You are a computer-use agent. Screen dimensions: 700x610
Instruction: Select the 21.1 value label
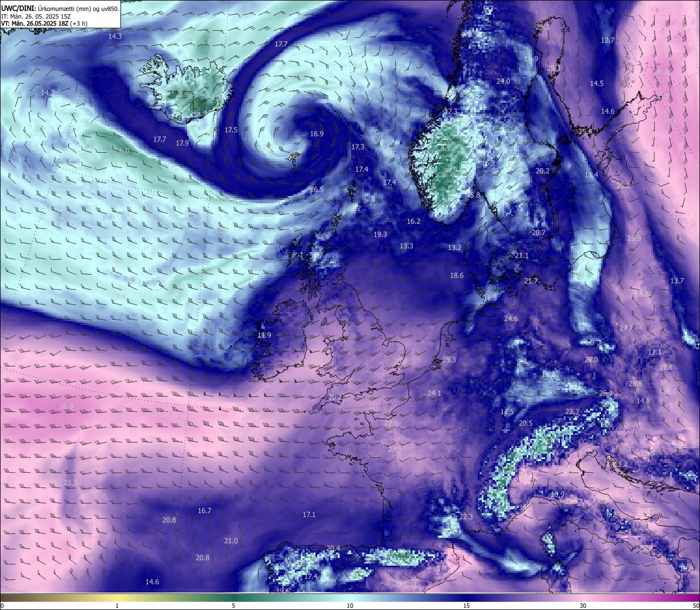point(522,255)
